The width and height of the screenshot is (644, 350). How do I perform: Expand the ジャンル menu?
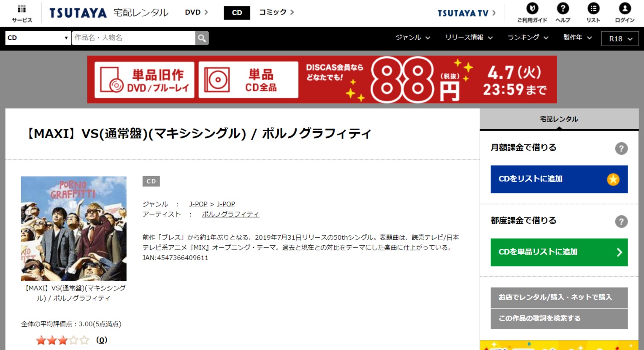[x=413, y=38]
